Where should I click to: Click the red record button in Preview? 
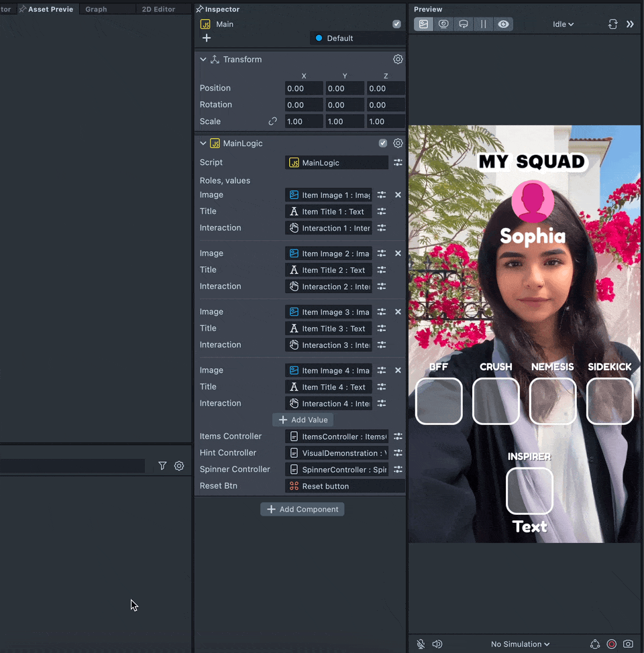(611, 644)
